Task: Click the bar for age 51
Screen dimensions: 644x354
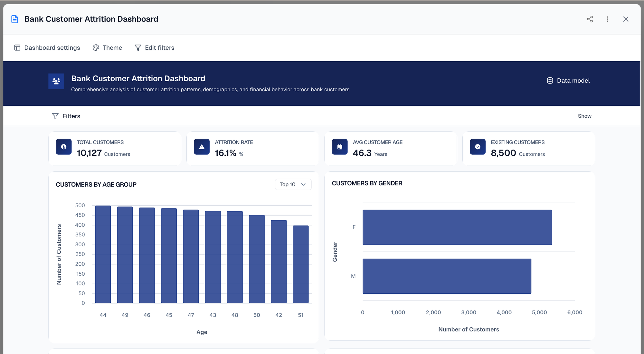Action: coord(300,264)
